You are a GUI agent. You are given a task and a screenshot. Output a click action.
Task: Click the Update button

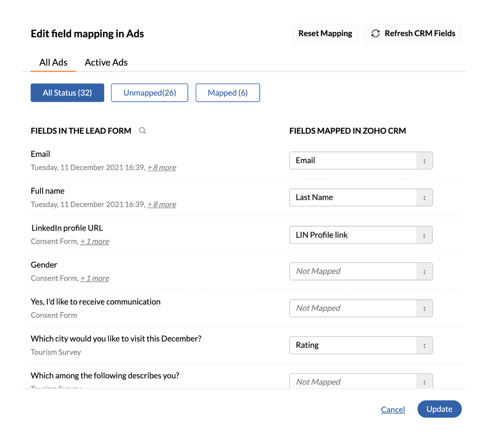tap(439, 409)
